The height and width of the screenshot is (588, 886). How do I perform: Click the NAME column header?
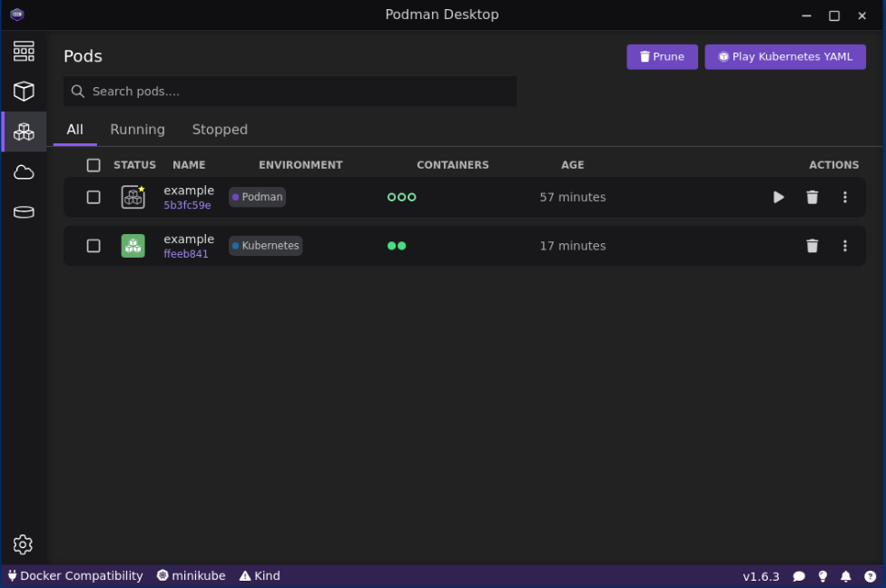[189, 165]
